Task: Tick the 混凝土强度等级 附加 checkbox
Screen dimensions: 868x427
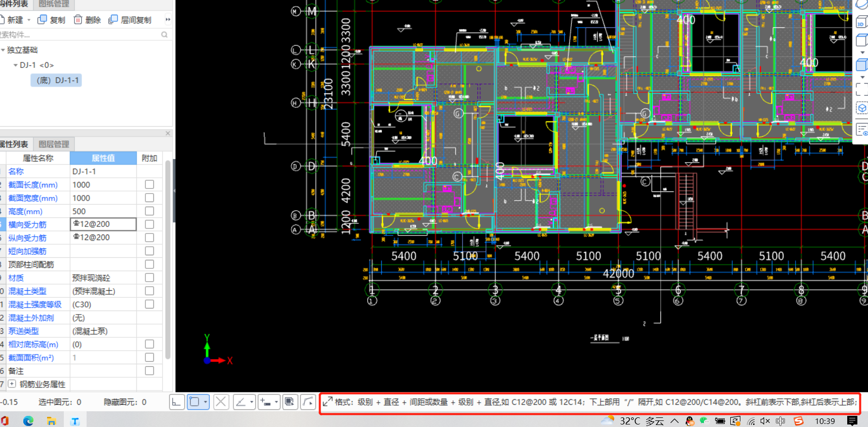Action: [149, 304]
